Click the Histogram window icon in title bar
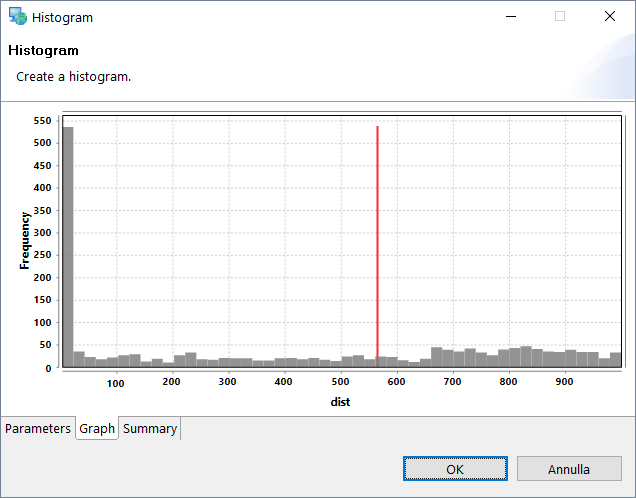Viewport: 636px width, 498px height. (x=17, y=17)
